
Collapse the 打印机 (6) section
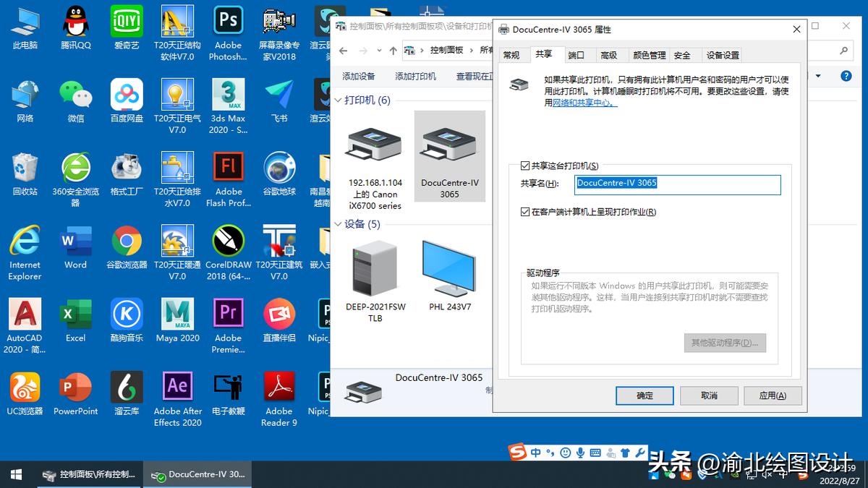pos(336,100)
